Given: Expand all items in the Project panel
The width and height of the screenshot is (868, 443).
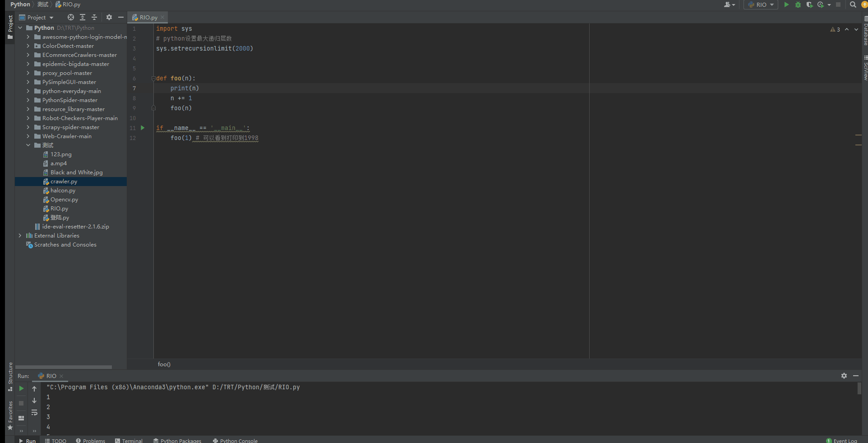Looking at the screenshot, I should (83, 17).
